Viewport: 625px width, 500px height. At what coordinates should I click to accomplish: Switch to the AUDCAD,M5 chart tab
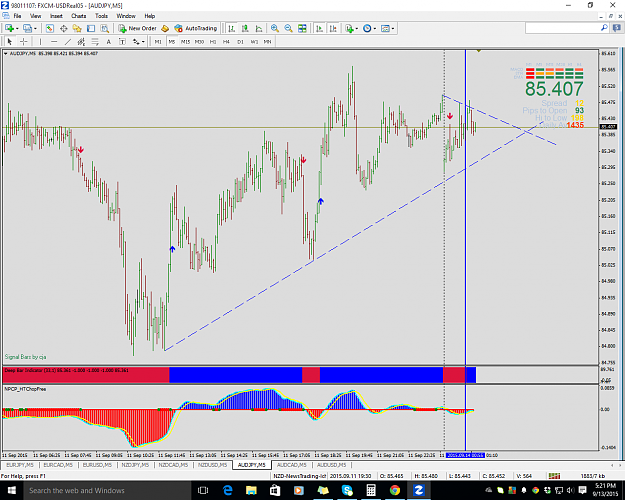click(x=292, y=465)
